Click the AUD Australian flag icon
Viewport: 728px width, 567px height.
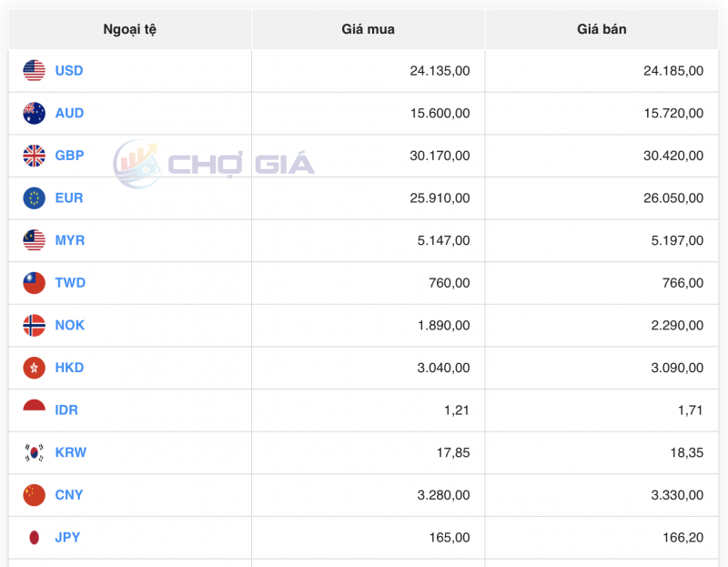34,113
